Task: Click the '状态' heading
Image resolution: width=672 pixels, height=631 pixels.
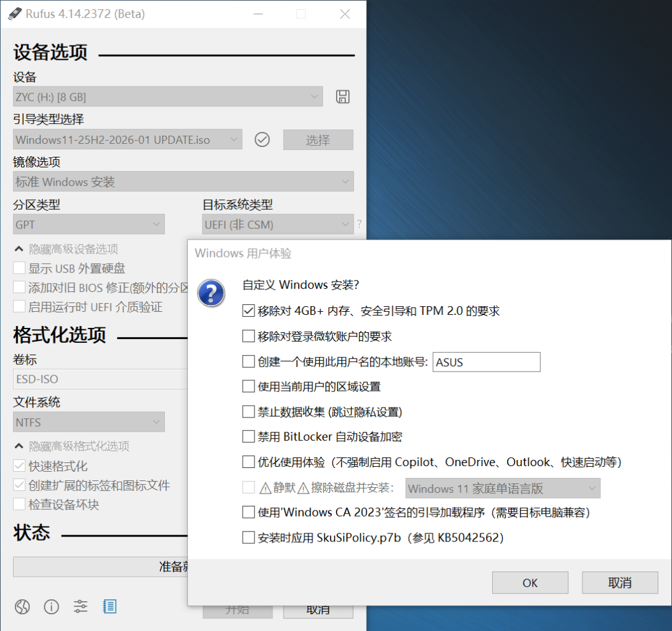Action: [32, 533]
